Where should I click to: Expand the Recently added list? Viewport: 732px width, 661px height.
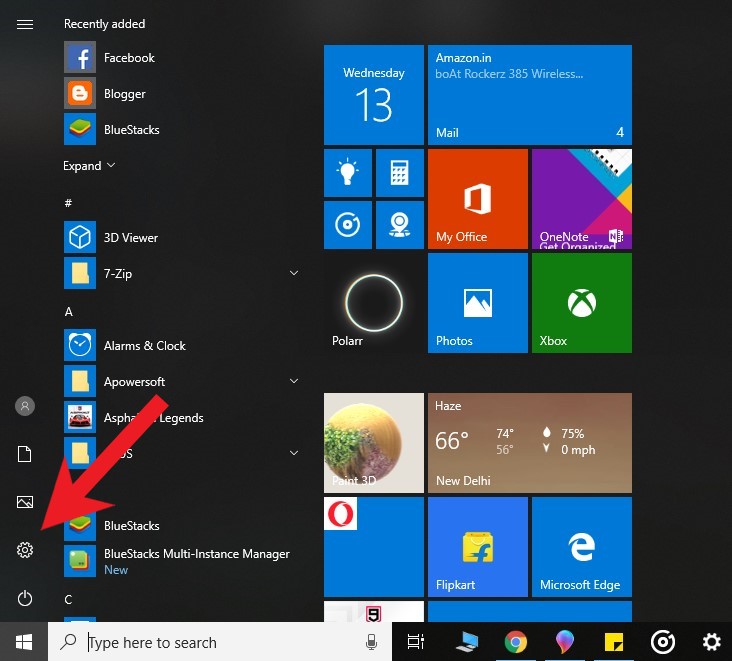(89, 166)
